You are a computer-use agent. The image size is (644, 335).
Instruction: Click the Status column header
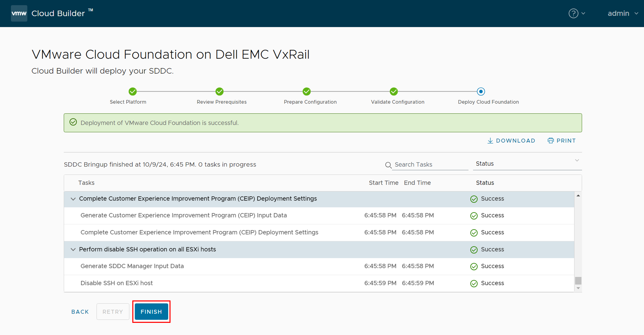pos(485,183)
